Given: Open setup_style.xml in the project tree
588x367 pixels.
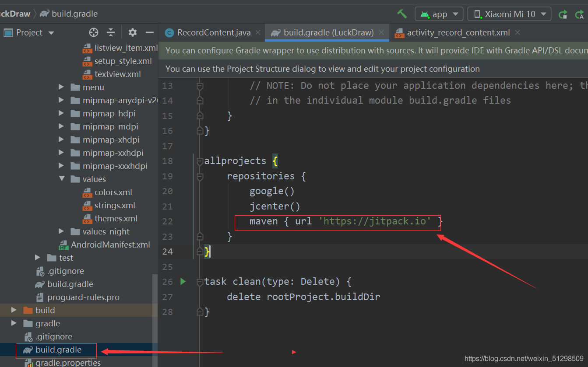Looking at the screenshot, I should pyautogui.click(x=123, y=61).
